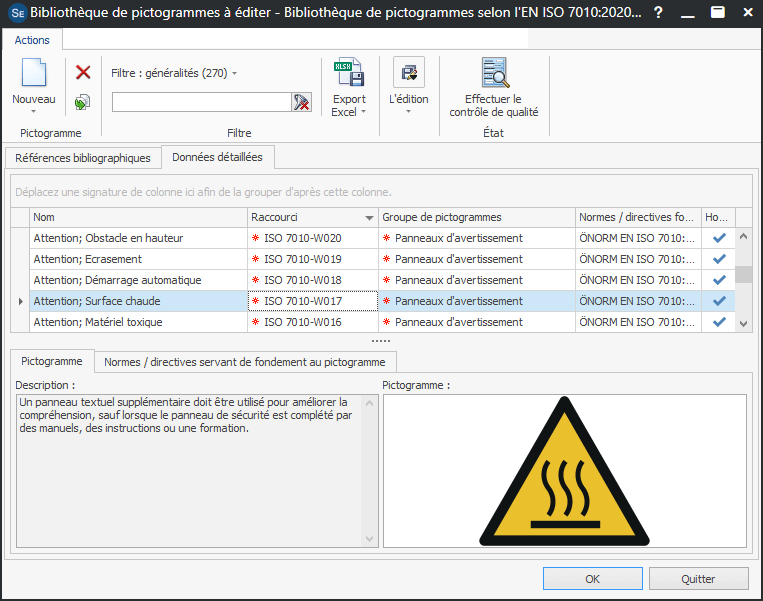
Task: Click the filter text input field
Action: coord(200,102)
